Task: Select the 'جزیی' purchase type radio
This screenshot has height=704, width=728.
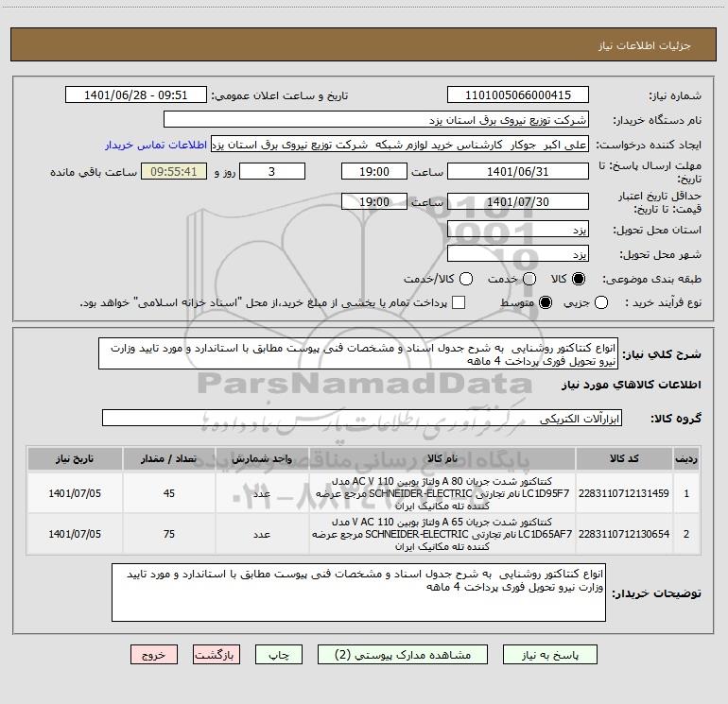Action: pyautogui.click(x=600, y=302)
